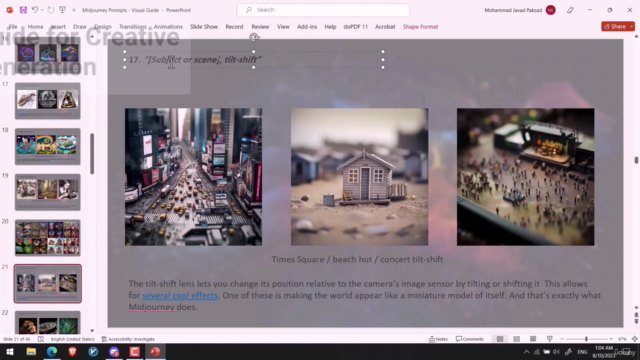Select the concert tilt-shift image

pos(525,177)
